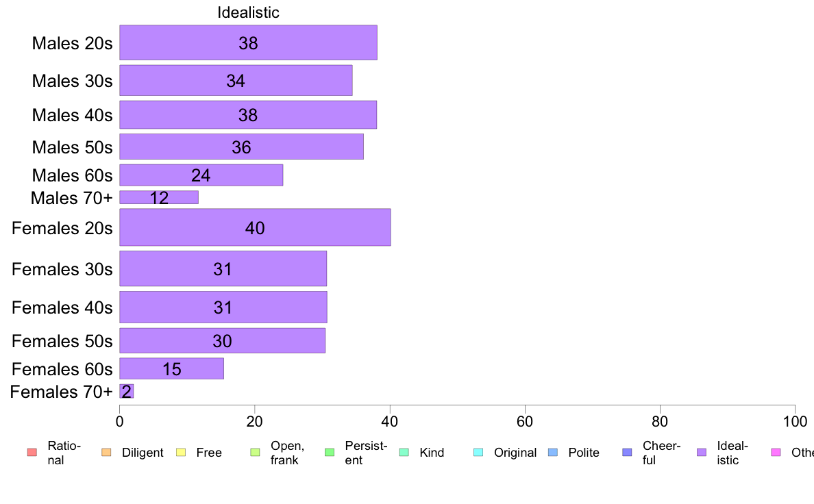Click the Polite blue legend swatch
The image size is (814, 504).
(553, 453)
